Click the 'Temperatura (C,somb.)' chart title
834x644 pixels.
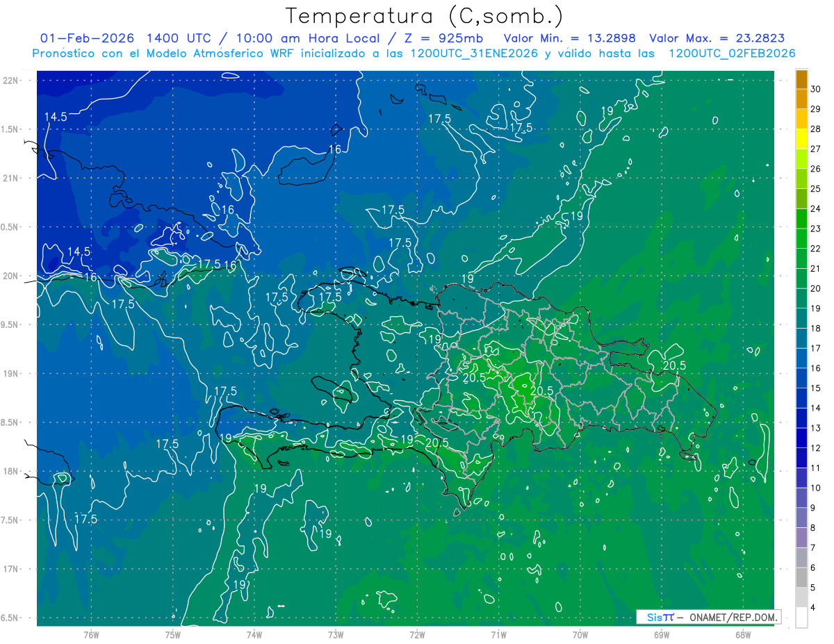(425, 16)
